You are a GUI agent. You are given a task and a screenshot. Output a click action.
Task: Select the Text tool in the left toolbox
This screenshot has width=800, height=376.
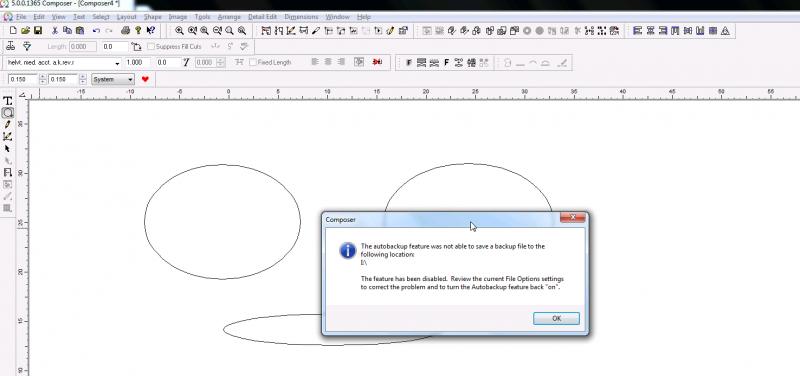click(8, 101)
